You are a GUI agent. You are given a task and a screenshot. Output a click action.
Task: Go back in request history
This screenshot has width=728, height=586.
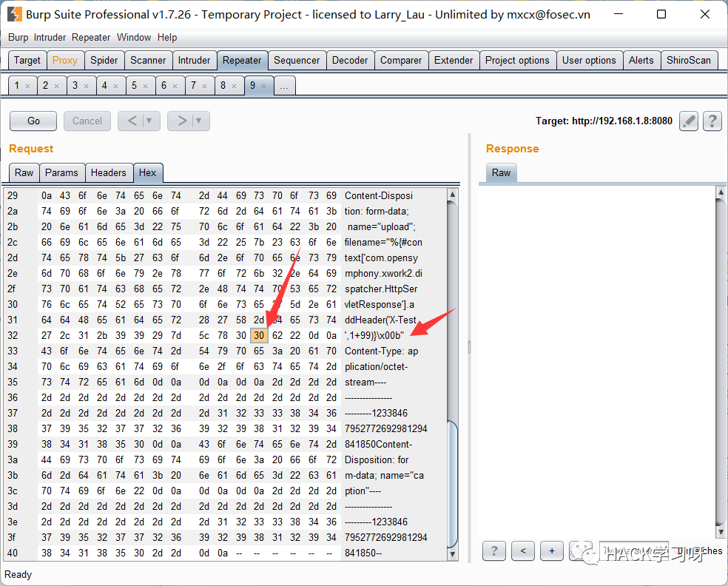tap(132, 121)
